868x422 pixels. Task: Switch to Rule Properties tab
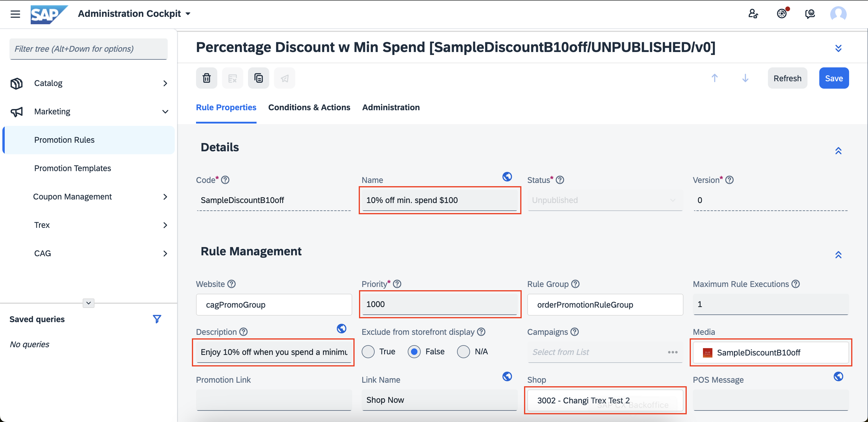226,107
